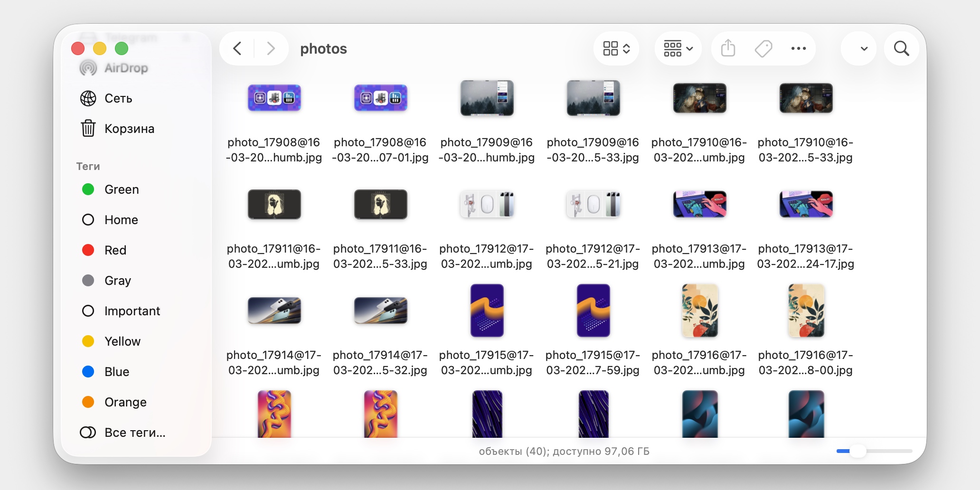Select photo_17916 botanical thumb.jpg image
Screen dimensions: 980x490
(699, 311)
